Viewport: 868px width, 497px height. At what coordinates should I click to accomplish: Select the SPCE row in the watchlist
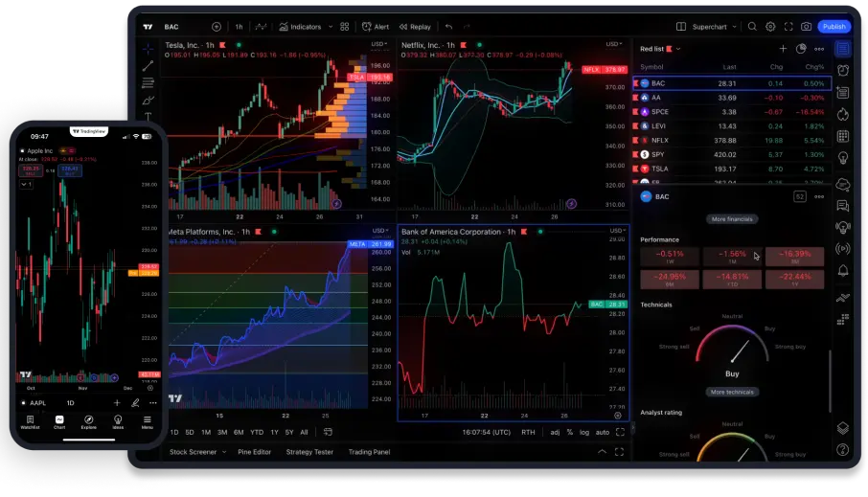(x=732, y=112)
